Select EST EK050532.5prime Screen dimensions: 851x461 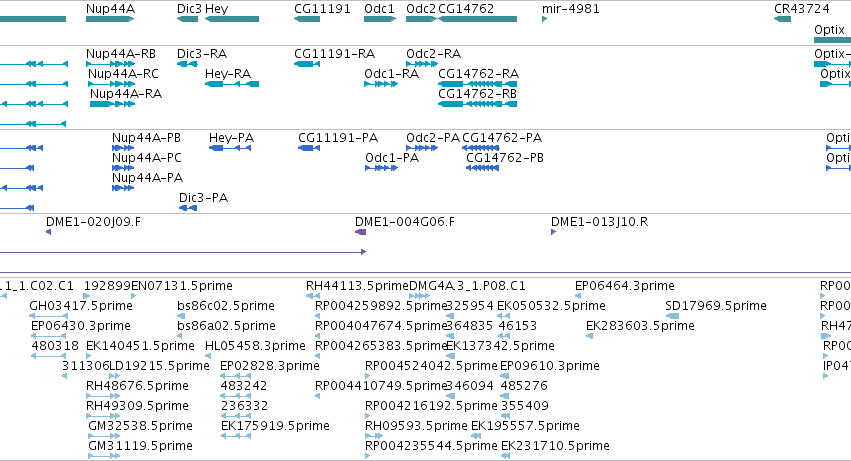(503, 316)
